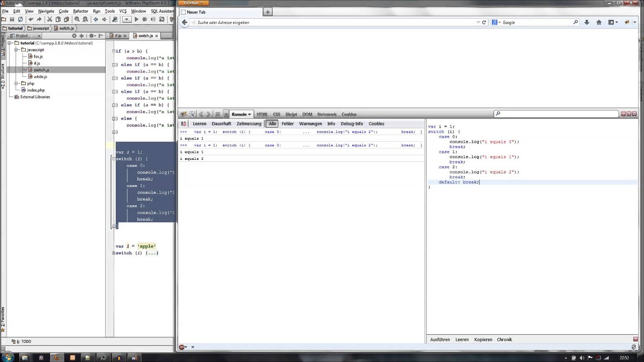Toggle Alle filter in Firebug console

(272, 124)
